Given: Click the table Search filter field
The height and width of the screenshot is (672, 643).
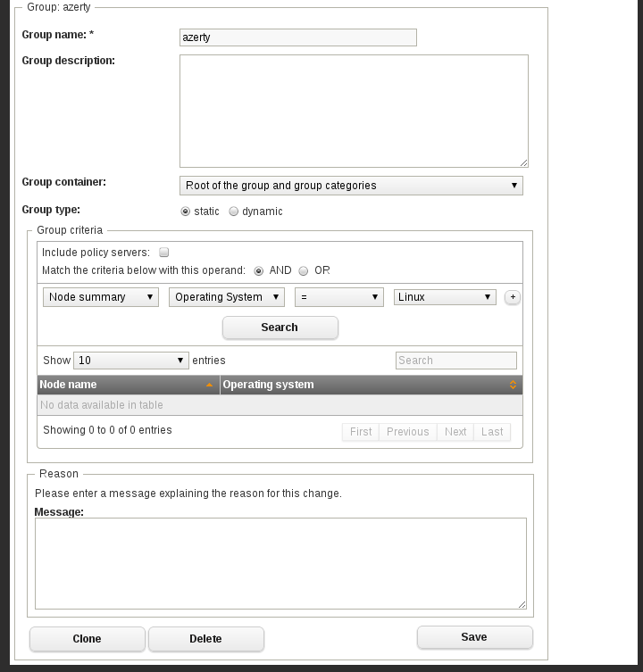Looking at the screenshot, I should tap(456, 361).
